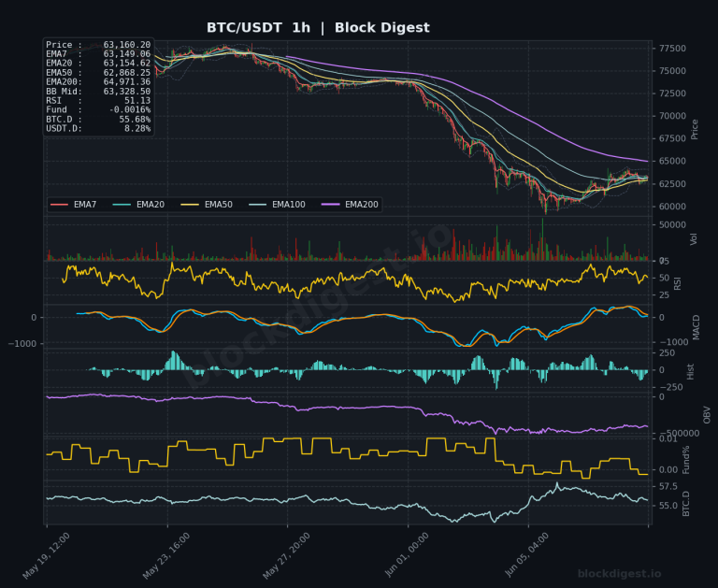This screenshot has width=718, height=588.
Task: Click the Vol axis label
Action: coord(694,238)
